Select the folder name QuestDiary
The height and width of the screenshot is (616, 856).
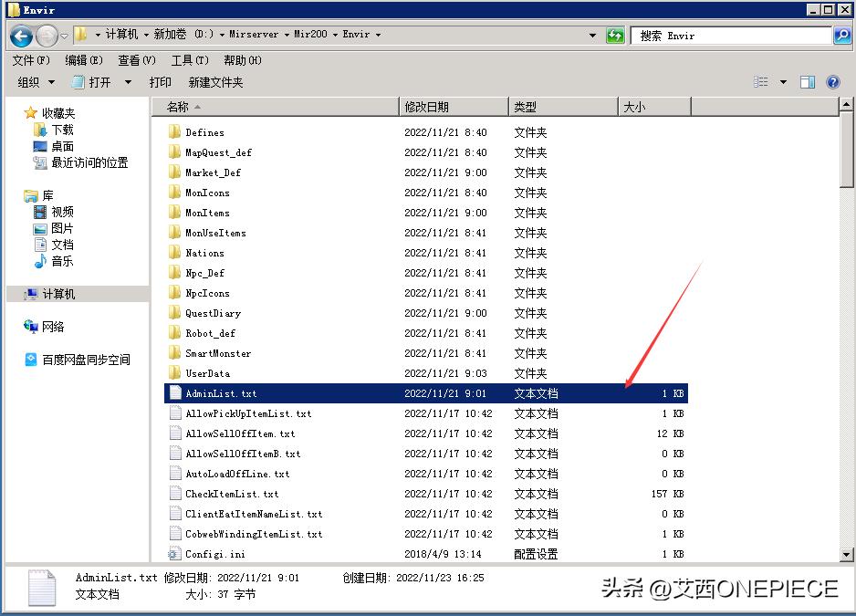pos(213,313)
